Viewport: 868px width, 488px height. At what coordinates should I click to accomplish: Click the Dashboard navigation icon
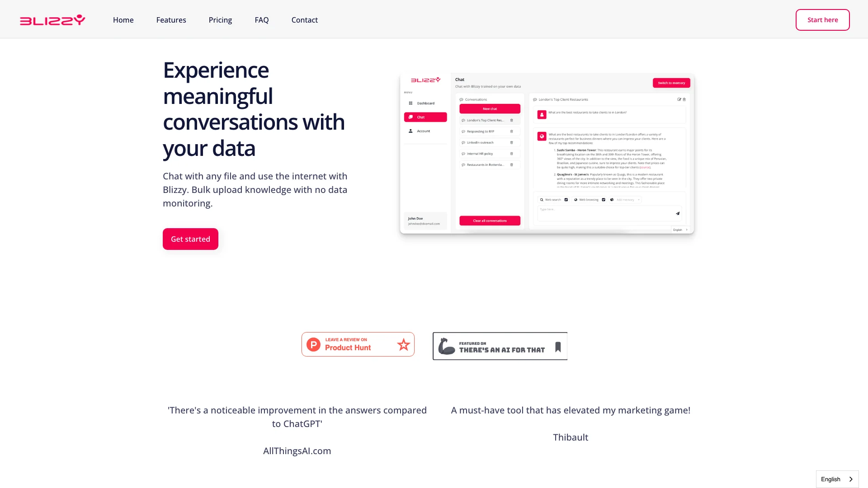pos(411,103)
